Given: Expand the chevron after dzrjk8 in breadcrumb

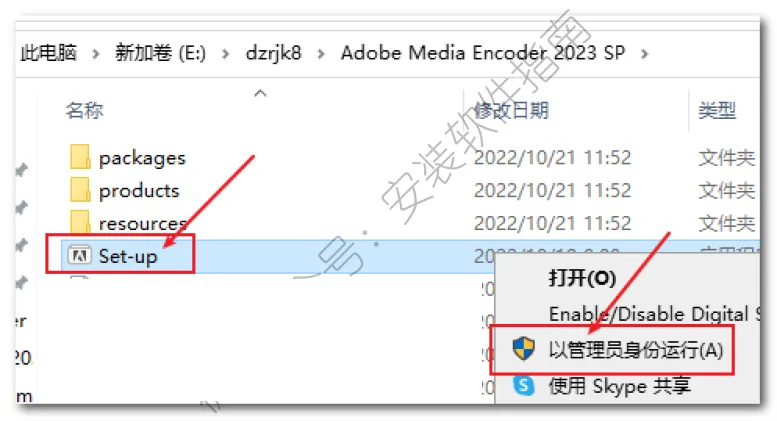Looking at the screenshot, I should point(321,53).
